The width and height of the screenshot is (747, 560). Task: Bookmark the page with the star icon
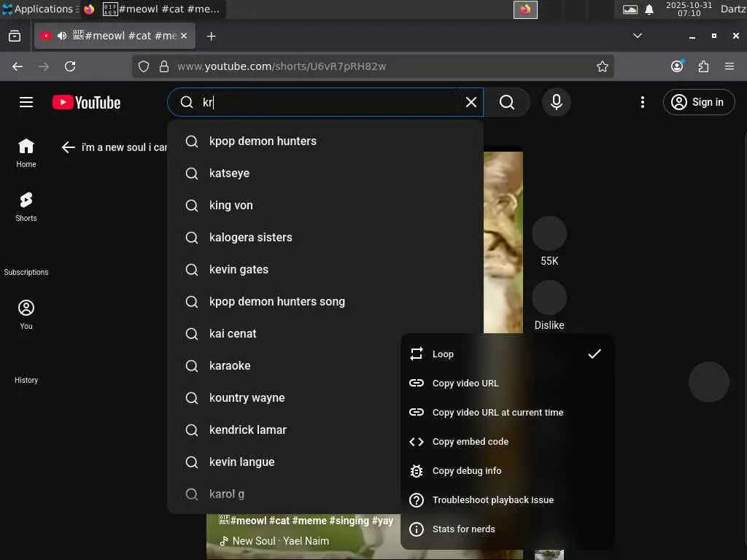click(602, 66)
